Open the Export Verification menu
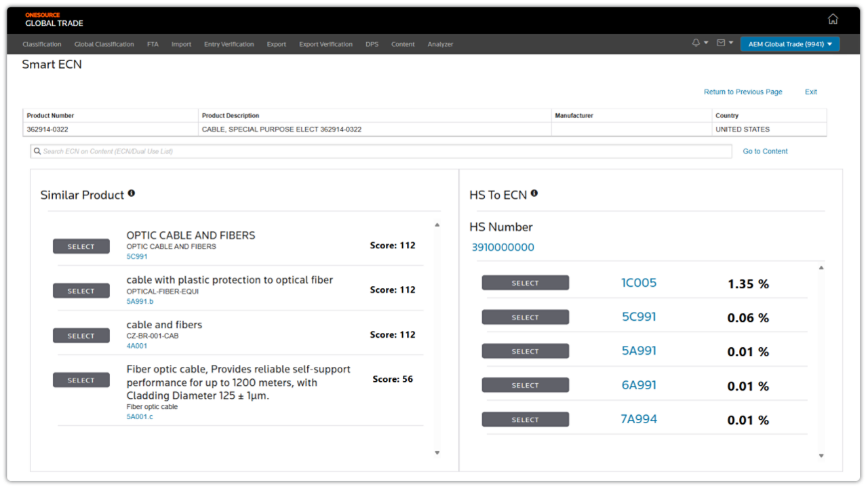The width and height of the screenshot is (868, 489). coord(325,44)
